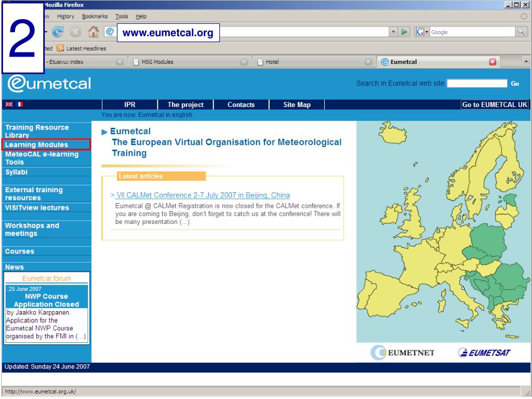Image resolution: width=532 pixels, height=399 pixels.
Task: Close the Etusivu: index tab
Action: [x=120, y=62]
